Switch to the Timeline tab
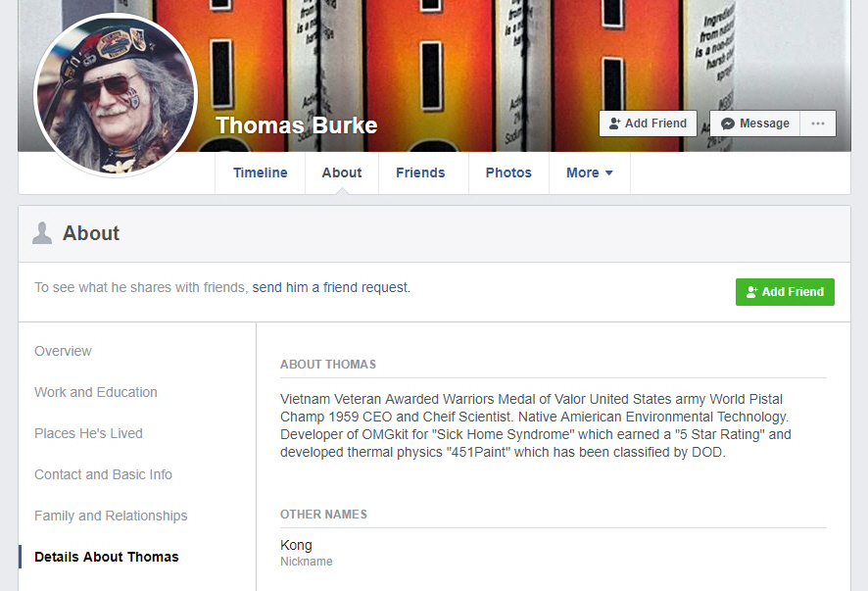 pos(261,172)
